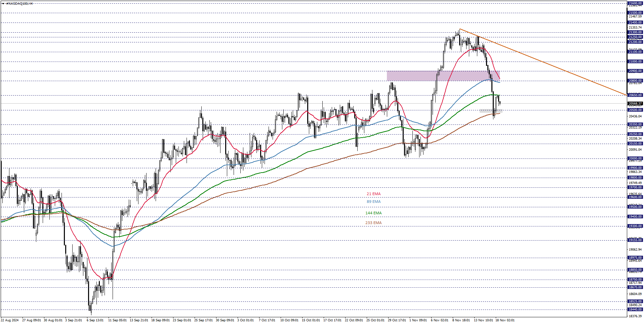This screenshot has height=324, width=644.
Task: Click the 3 Oct 01:01 time label
Action: pyautogui.click(x=246, y=320)
